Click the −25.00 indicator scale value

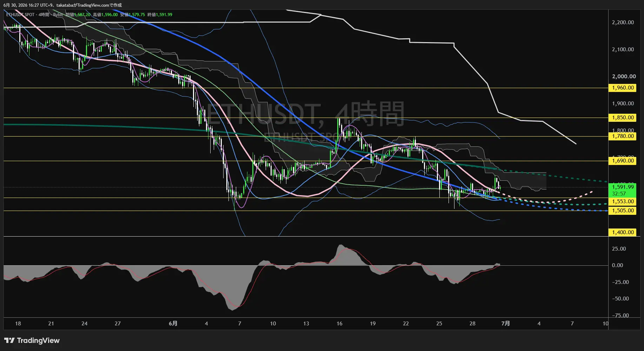click(620, 282)
